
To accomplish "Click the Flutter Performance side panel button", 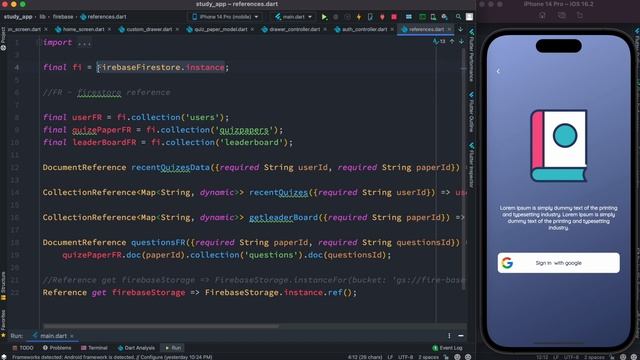I will (x=471, y=55).
